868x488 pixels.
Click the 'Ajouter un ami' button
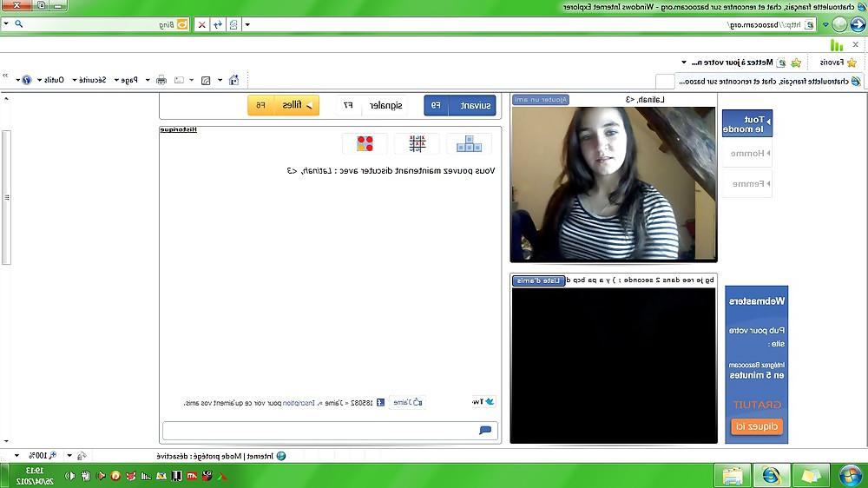[540, 100]
